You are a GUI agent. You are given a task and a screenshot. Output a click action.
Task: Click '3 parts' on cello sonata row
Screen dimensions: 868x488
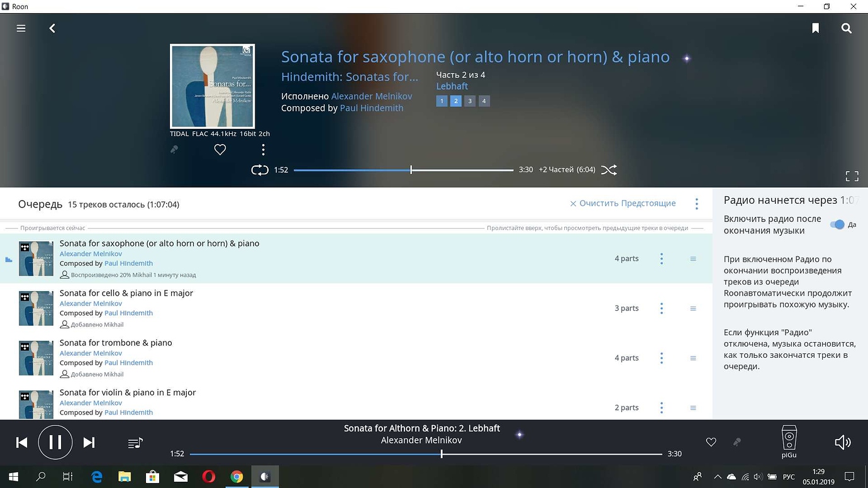coord(626,308)
